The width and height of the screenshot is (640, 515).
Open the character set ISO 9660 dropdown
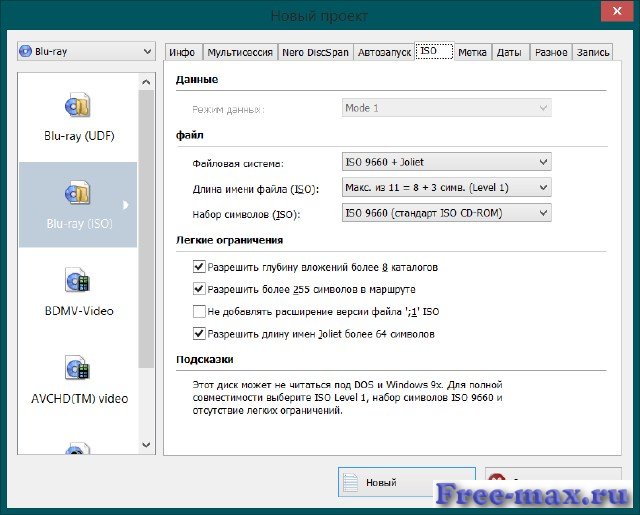[x=447, y=213]
